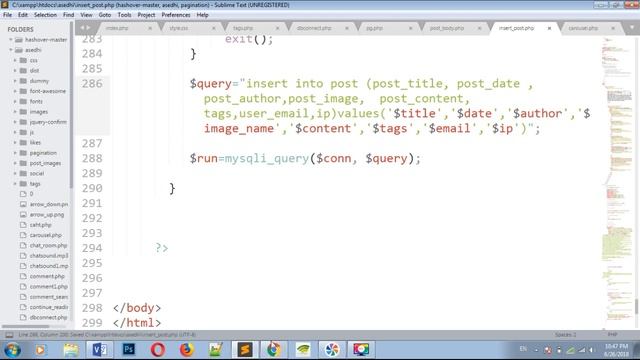Select the tags folder in sidebar

(x=35, y=184)
